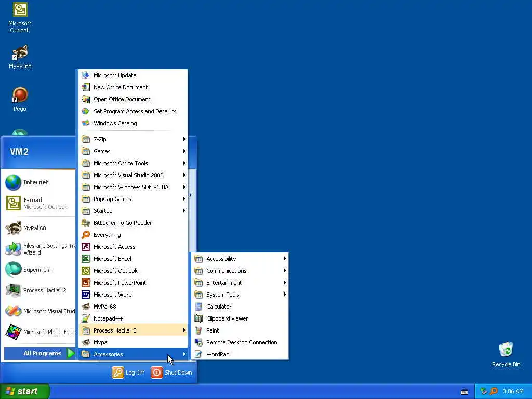532x399 pixels.
Task: Expand the 7-Zip program folder
Action: 133,139
